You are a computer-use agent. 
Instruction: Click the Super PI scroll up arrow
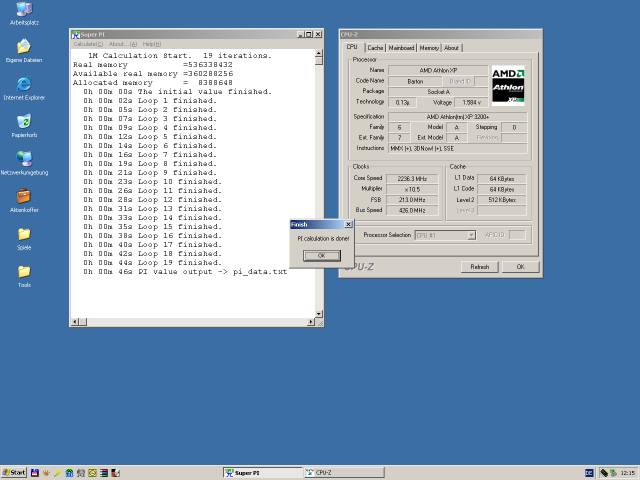(319, 53)
